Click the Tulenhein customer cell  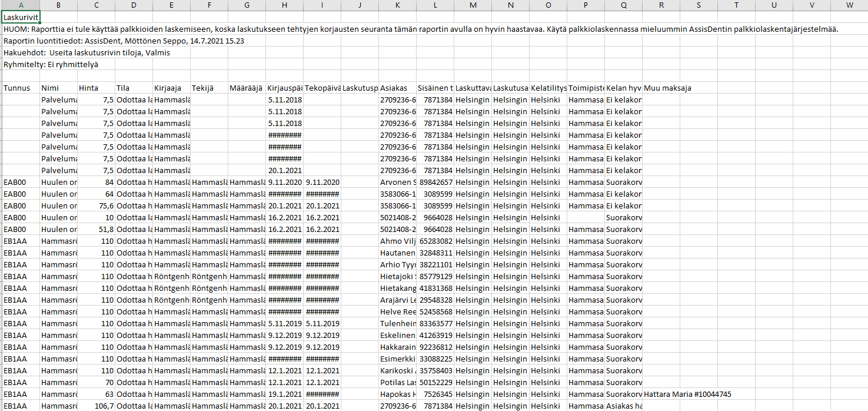click(397, 323)
